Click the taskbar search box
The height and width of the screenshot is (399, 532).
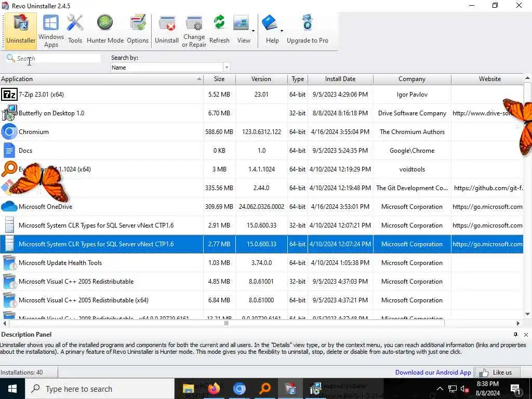point(99,389)
